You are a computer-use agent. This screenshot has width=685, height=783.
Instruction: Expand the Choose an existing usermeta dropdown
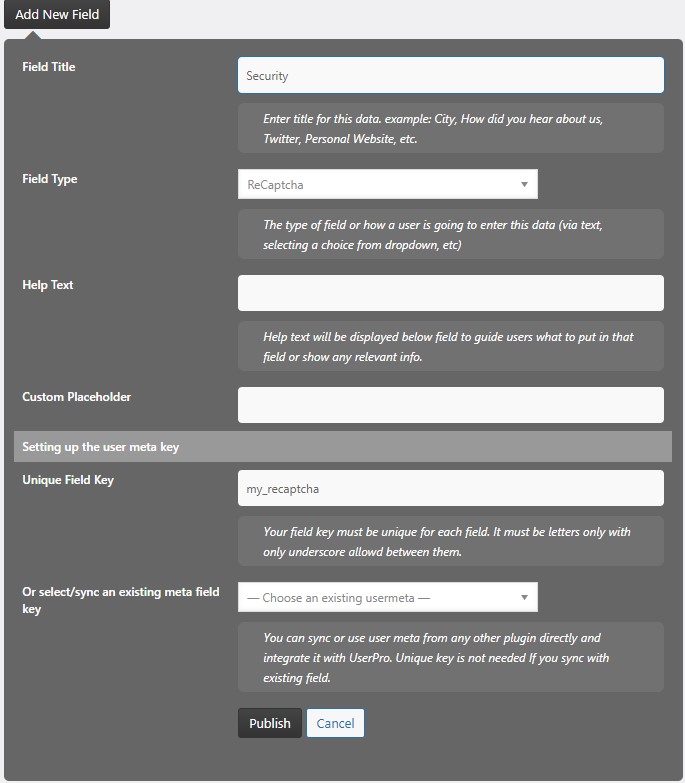pyautogui.click(x=387, y=597)
